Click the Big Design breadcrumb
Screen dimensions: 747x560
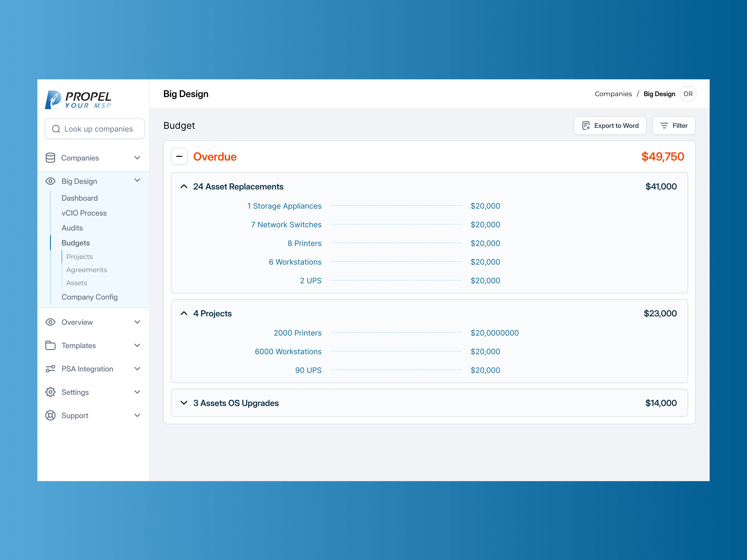click(x=659, y=94)
